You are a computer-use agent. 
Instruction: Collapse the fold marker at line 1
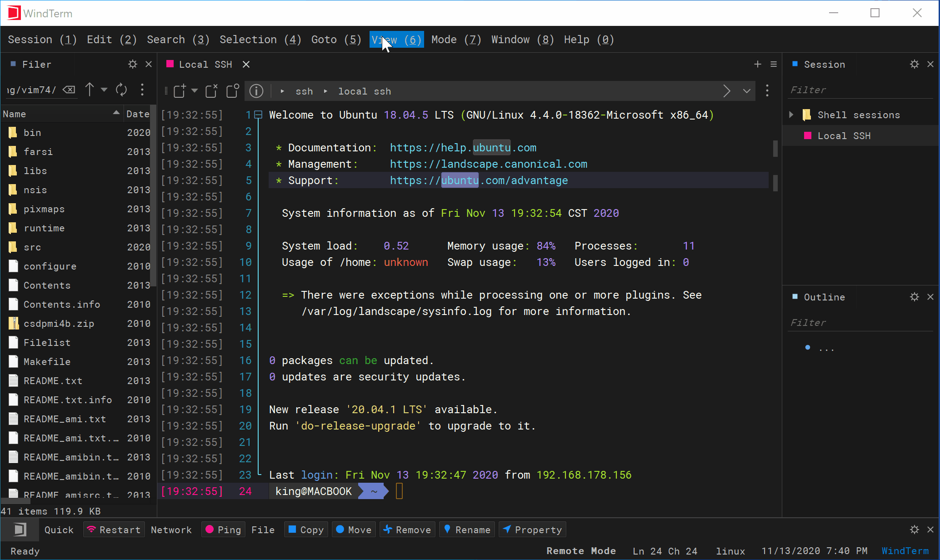pyautogui.click(x=258, y=115)
